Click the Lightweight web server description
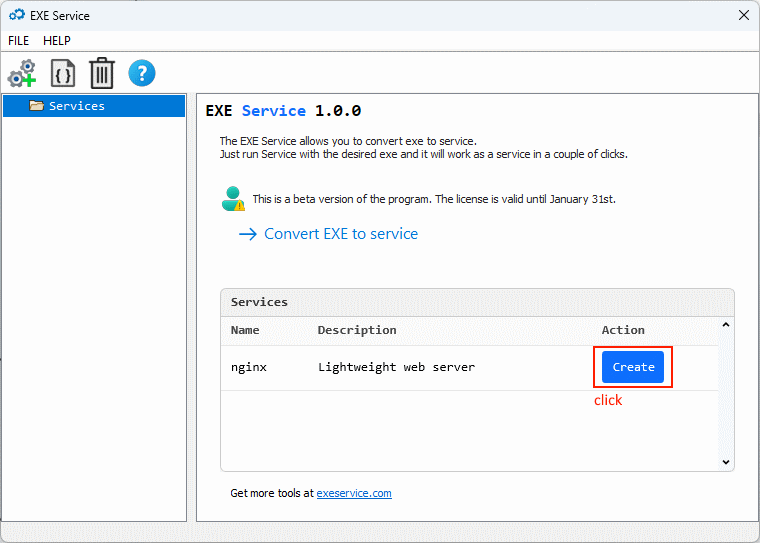Screen dimensions: 760x543 click(x=396, y=367)
